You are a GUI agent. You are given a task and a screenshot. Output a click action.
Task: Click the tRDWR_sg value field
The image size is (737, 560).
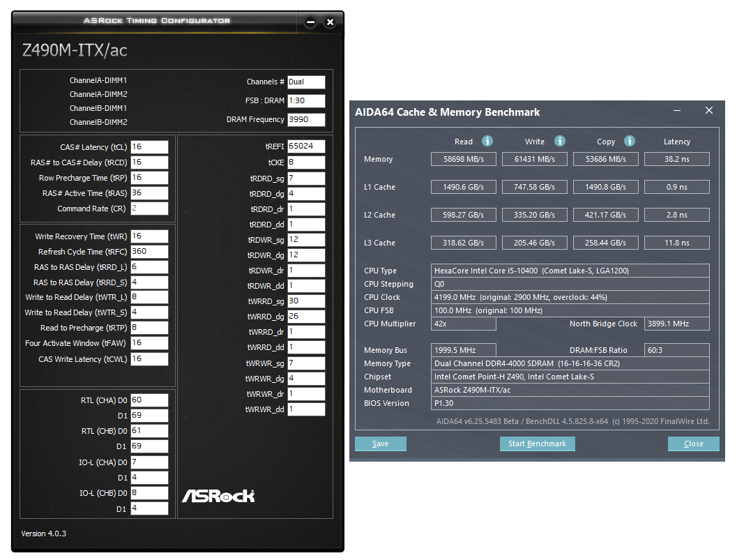306,240
